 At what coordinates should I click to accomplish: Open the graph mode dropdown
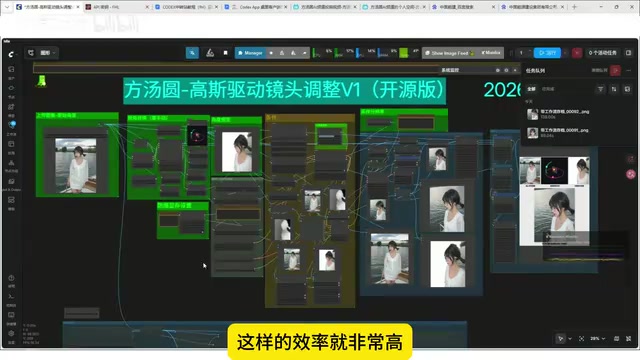(x=48, y=53)
